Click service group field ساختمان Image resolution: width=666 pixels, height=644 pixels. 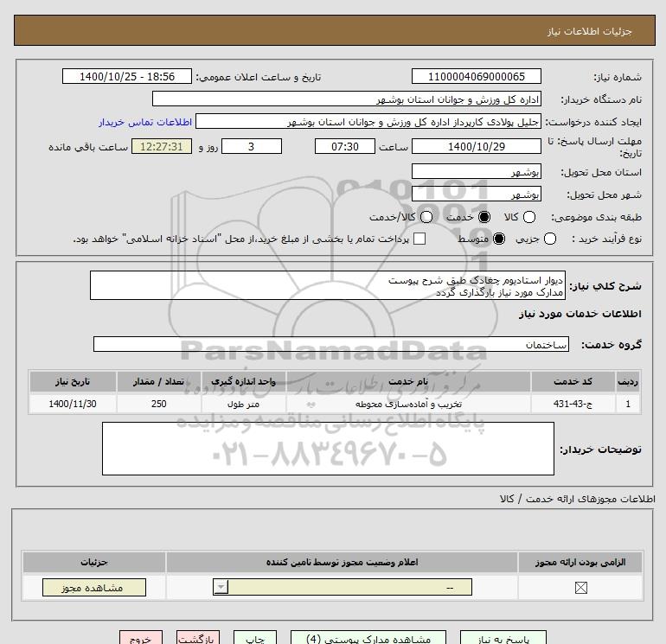(331, 344)
